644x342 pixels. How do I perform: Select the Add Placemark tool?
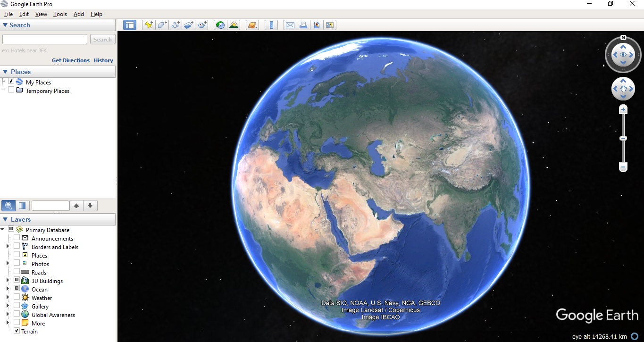[x=148, y=25]
